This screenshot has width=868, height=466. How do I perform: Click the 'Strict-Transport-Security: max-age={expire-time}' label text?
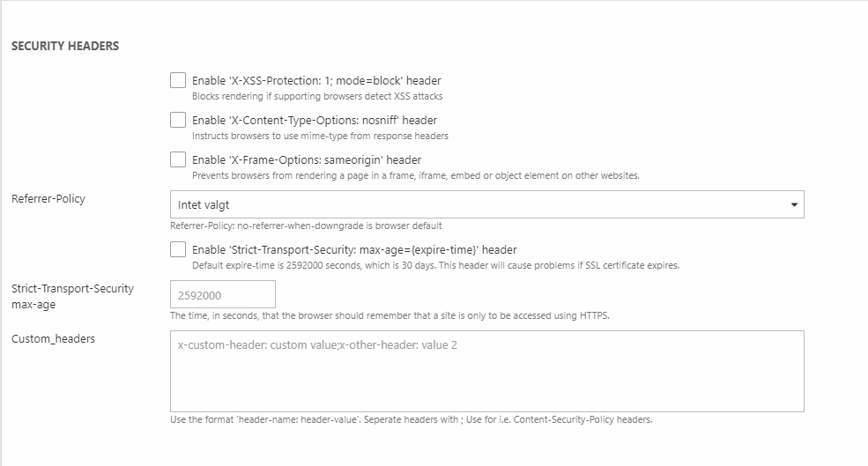(354, 250)
